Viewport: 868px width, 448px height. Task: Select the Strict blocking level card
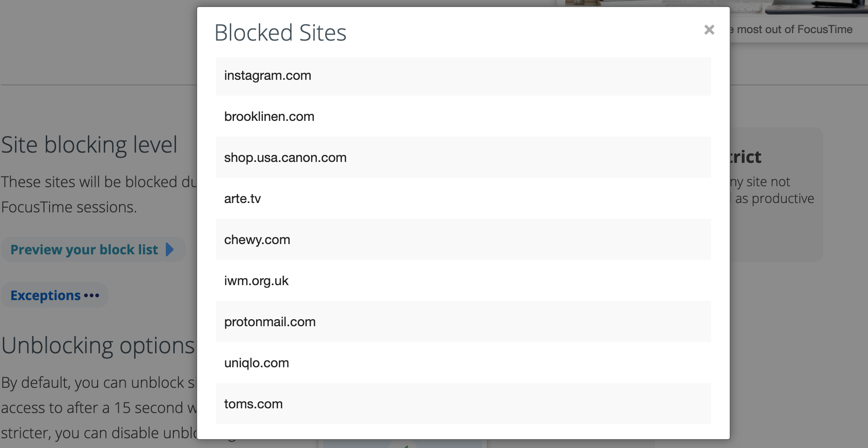point(776,195)
